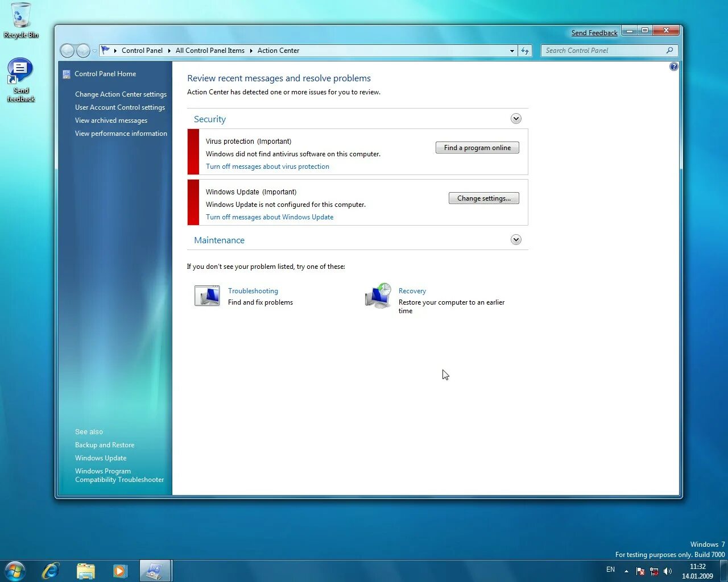The height and width of the screenshot is (582, 728).
Task: Collapse the Security section chevron
Action: click(516, 119)
